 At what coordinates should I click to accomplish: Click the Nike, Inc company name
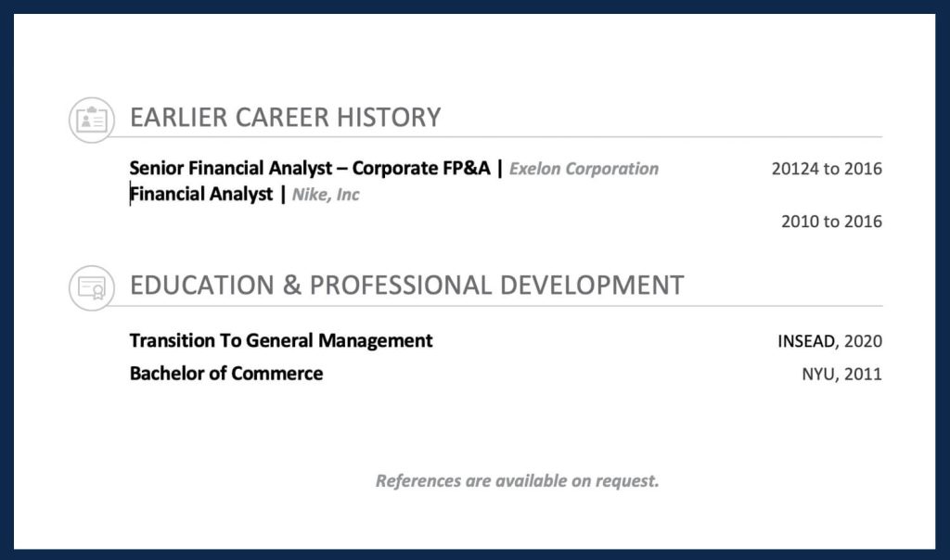coord(325,195)
